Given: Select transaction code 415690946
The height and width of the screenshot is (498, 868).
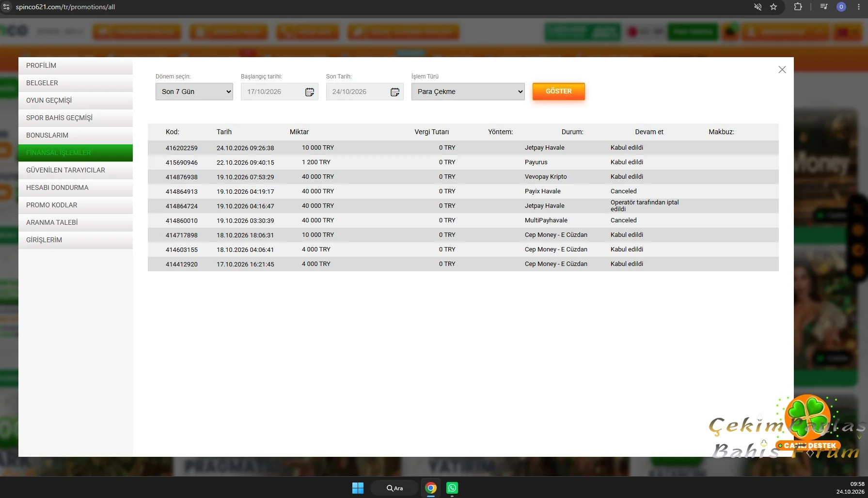Looking at the screenshot, I should click(182, 162).
